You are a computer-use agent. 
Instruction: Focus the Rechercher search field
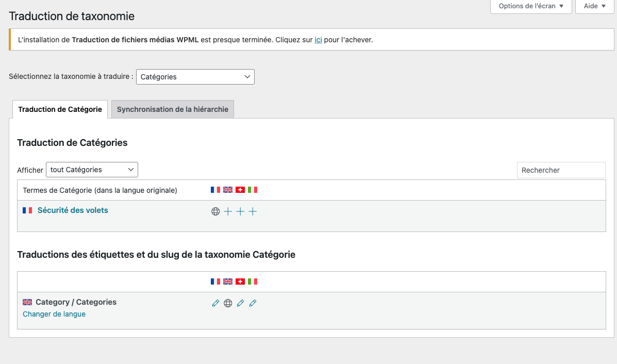pos(561,170)
